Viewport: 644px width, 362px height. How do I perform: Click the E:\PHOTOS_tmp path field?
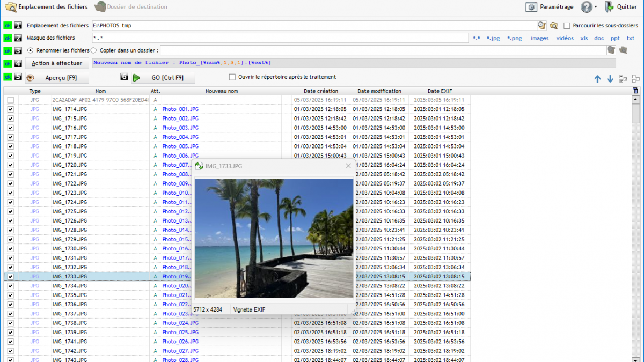click(x=314, y=26)
